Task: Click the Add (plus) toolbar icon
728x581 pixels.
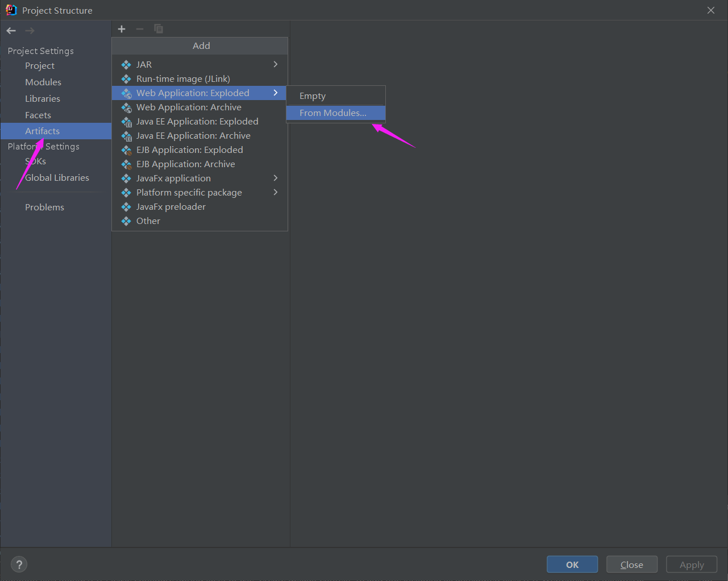Action: point(122,29)
